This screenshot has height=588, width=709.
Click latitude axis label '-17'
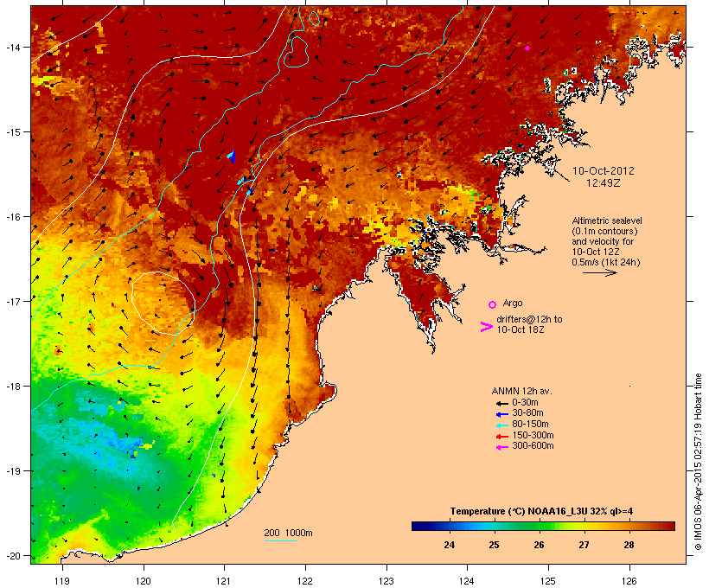(13, 301)
